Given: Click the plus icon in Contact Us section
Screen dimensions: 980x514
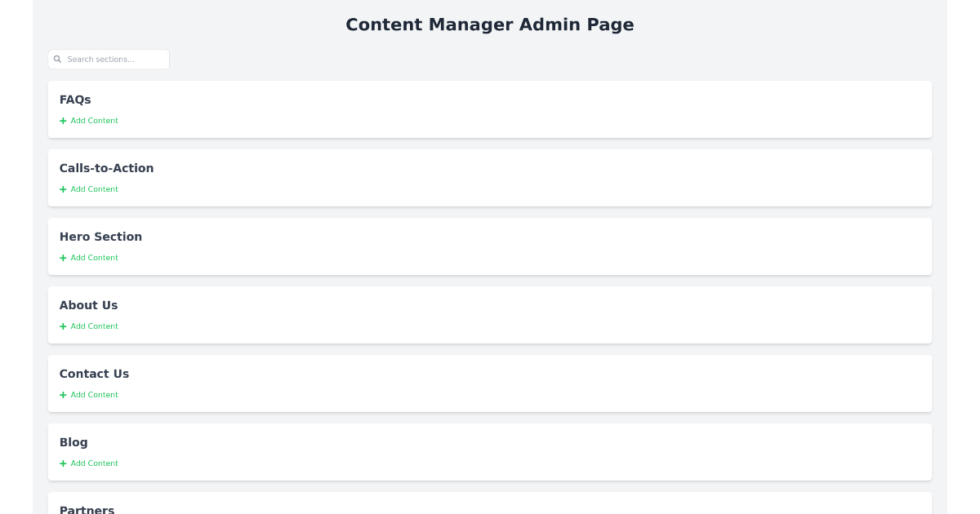Looking at the screenshot, I should 62,394.
